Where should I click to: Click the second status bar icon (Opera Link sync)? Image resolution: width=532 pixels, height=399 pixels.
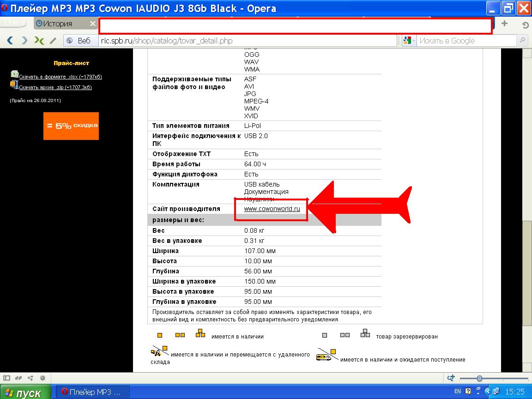tap(18, 378)
